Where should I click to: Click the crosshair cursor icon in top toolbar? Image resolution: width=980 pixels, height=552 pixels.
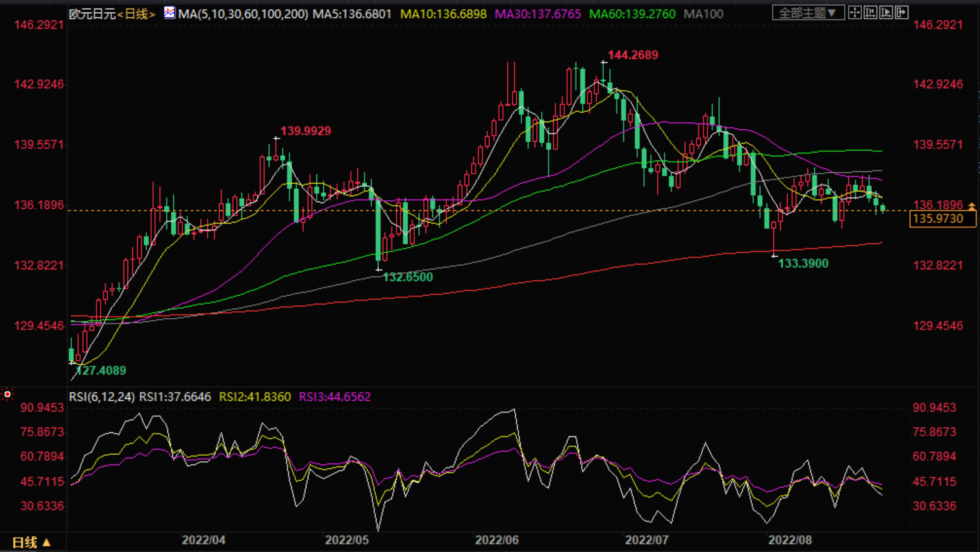click(855, 12)
